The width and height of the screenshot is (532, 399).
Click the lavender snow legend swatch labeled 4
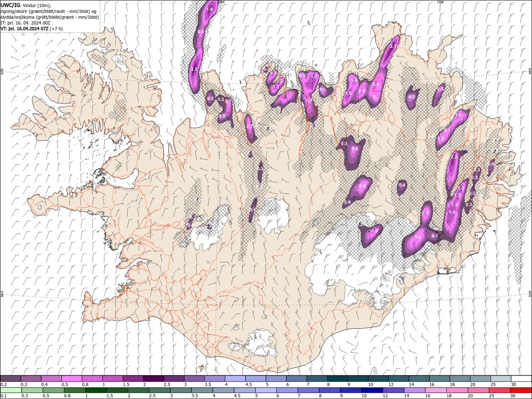pyautogui.click(x=234, y=379)
